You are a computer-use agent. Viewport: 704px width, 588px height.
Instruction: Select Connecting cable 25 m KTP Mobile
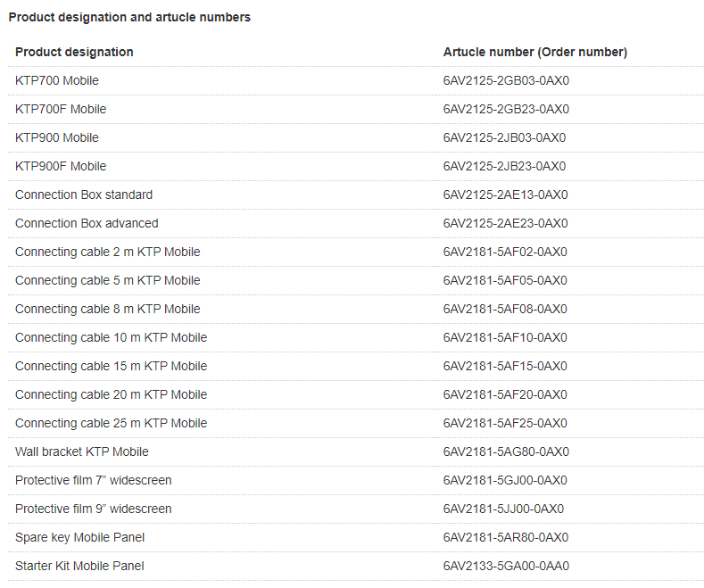click(x=111, y=423)
